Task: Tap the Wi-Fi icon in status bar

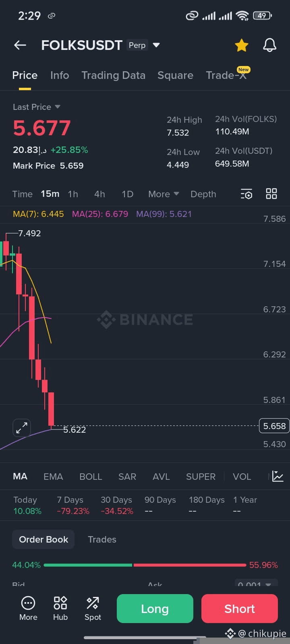Action: pos(242,16)
